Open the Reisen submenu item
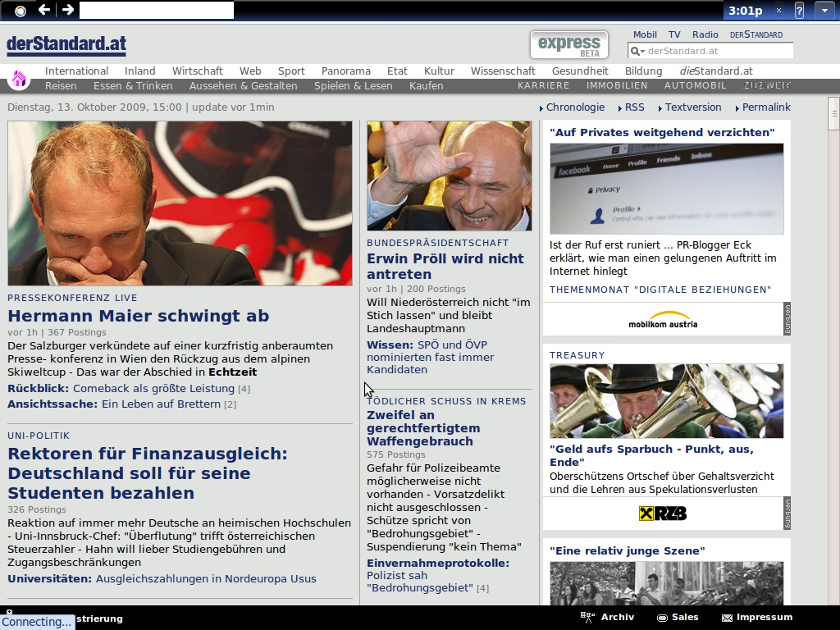 (61, 85)
